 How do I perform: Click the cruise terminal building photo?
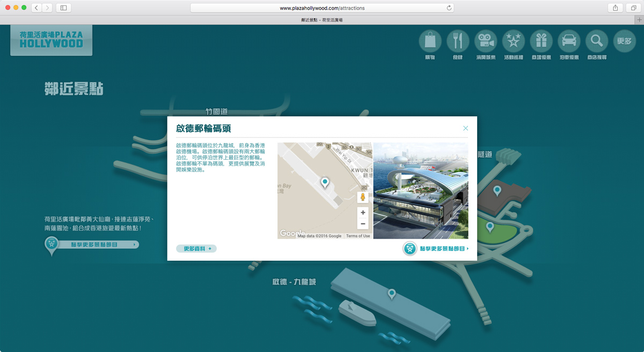420,191
